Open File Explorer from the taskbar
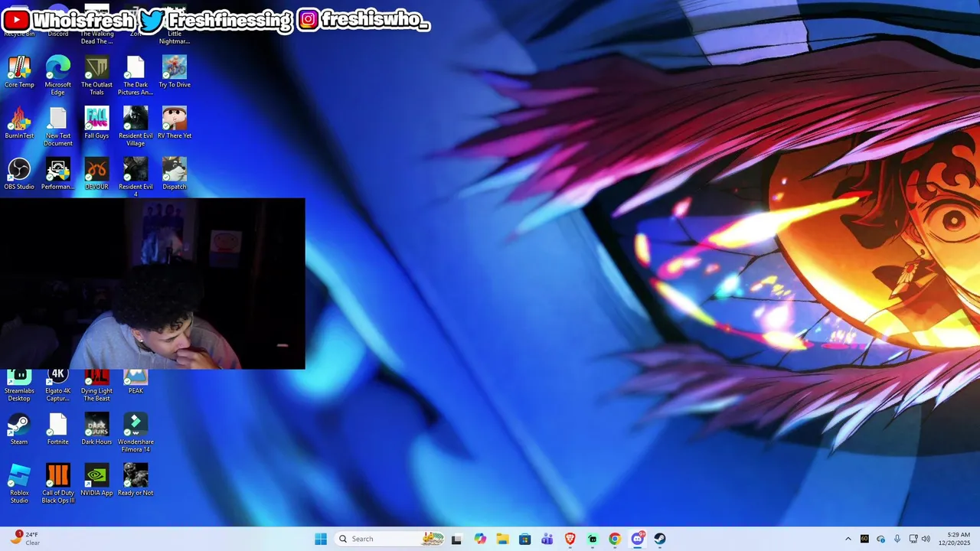The height and width of the screenshot is (551, 980). tap(502, 539)
